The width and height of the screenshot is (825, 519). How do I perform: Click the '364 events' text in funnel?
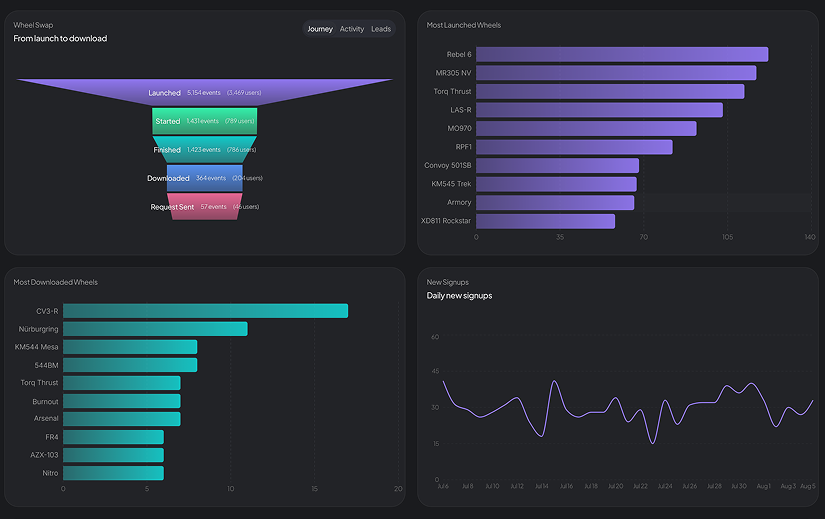(210, 178)
